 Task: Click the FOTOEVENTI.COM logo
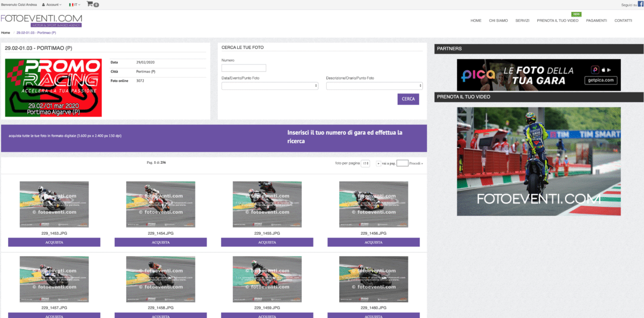[x=41, y=20]
